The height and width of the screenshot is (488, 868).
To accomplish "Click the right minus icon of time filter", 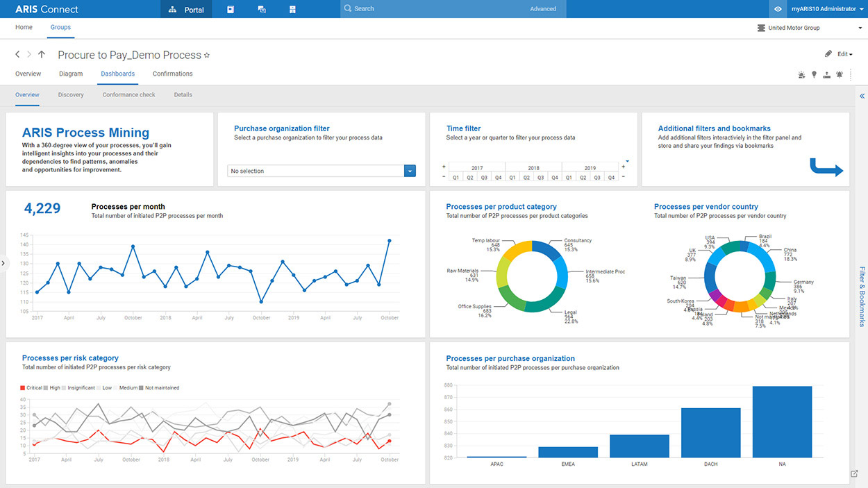I will (x=623, y=177).
